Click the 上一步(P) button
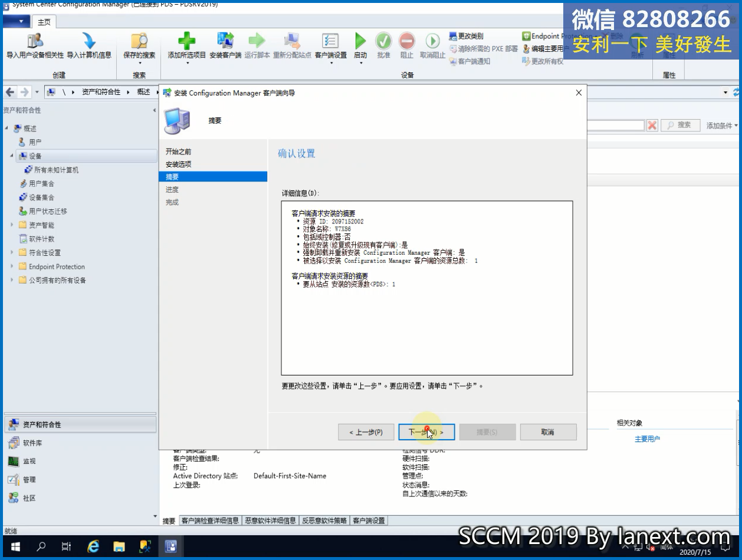Screen dimensions: 742x560 (366, 432)
